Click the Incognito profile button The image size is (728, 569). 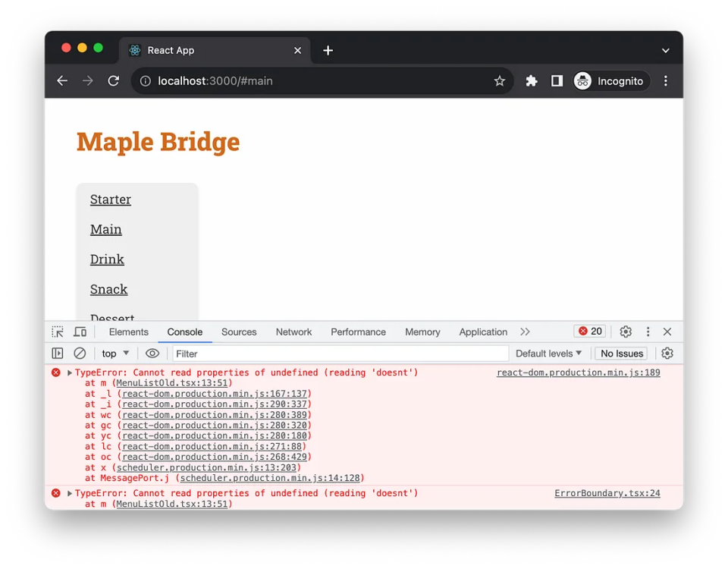(x=610, y=81)
